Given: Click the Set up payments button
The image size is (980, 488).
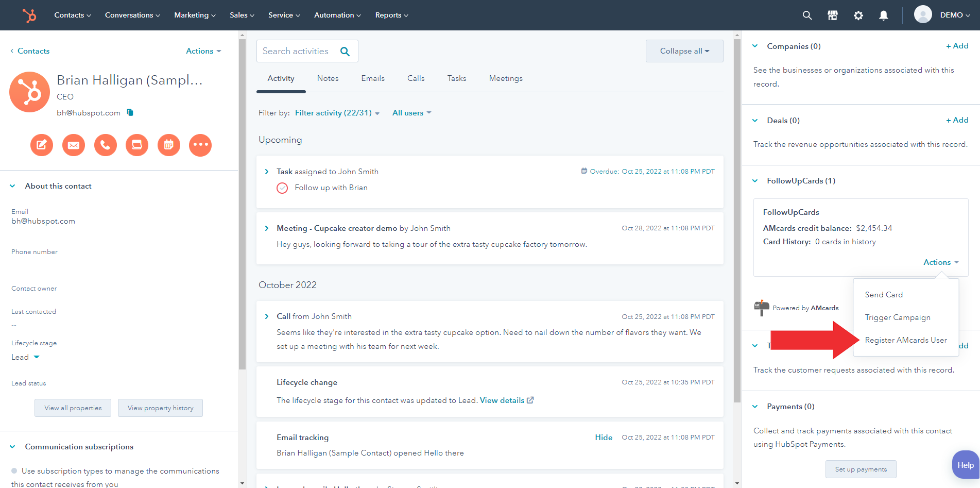Looking at the screenshot, I should (x=861, y=469).
